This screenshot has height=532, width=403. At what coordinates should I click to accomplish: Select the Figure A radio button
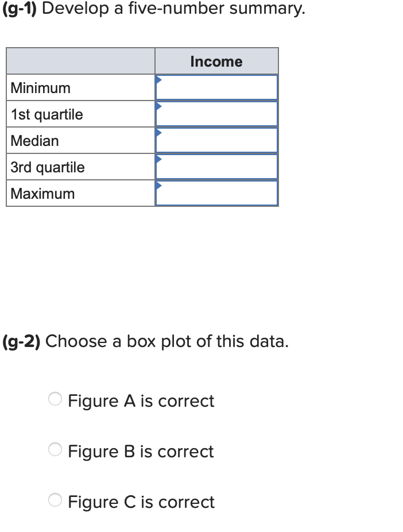[55, 399]
